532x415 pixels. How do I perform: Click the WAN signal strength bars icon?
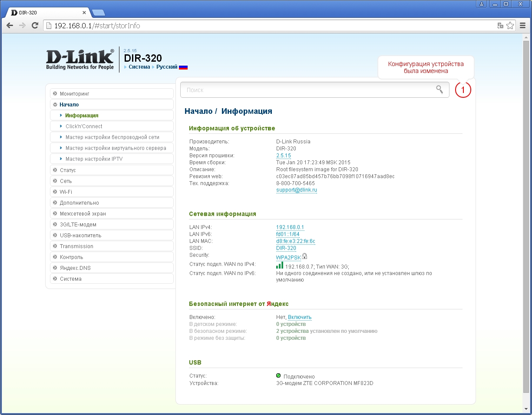pos(280,265)
